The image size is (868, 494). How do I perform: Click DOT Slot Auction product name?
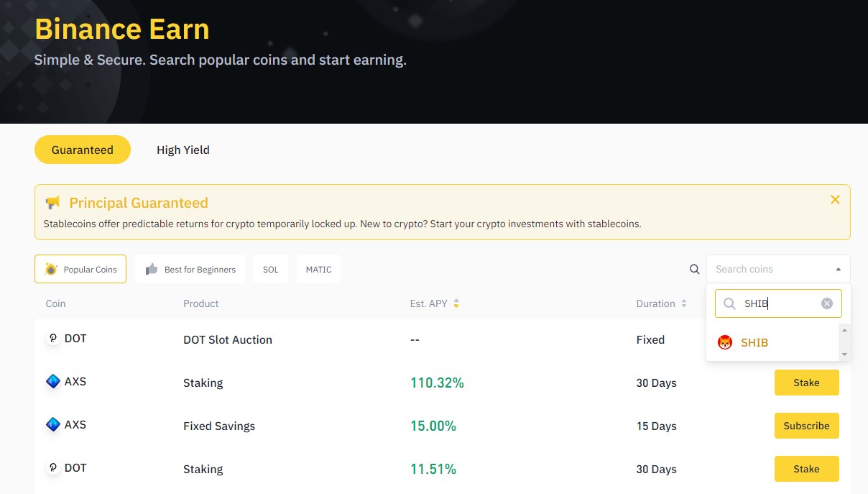tap(228, 339)
